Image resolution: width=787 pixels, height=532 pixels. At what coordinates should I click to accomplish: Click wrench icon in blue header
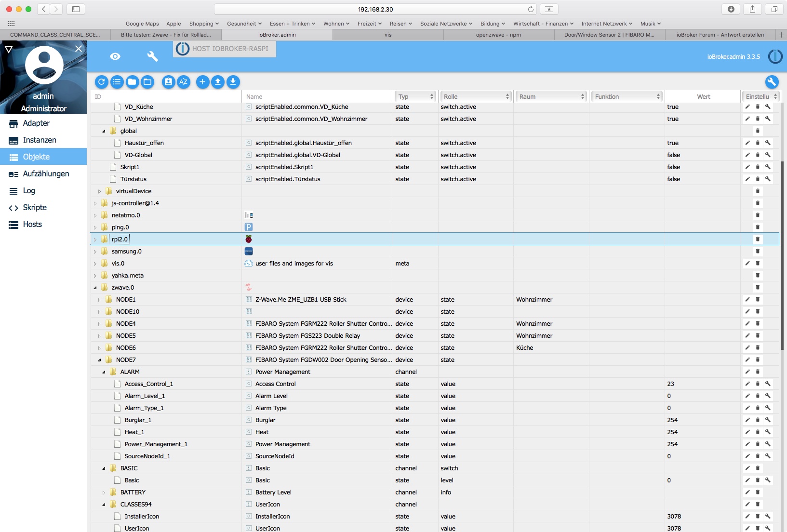152,56
